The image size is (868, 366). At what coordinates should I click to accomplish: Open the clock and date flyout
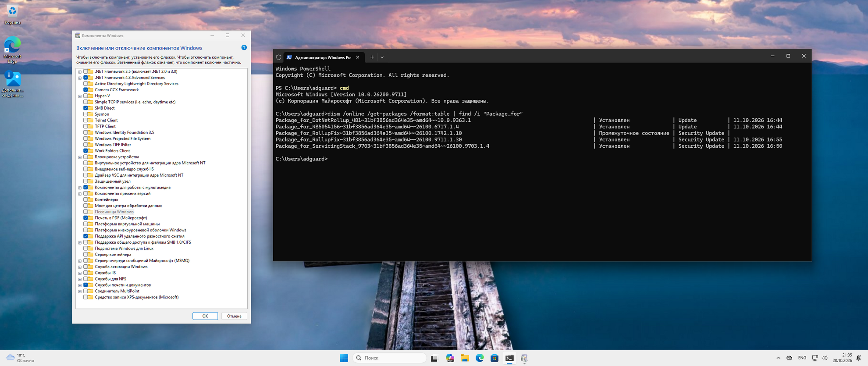pyautogui.click(x=842, y=358)
